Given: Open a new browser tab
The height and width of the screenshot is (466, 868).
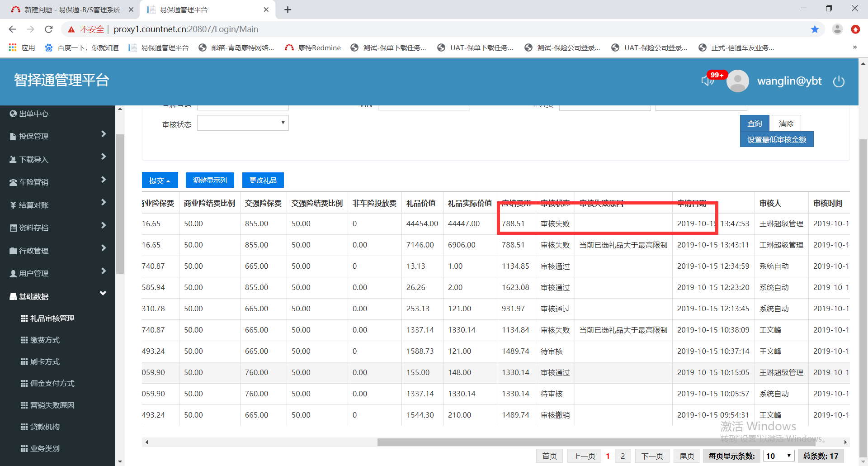Looking at the screenshot, I should point(288,10).
